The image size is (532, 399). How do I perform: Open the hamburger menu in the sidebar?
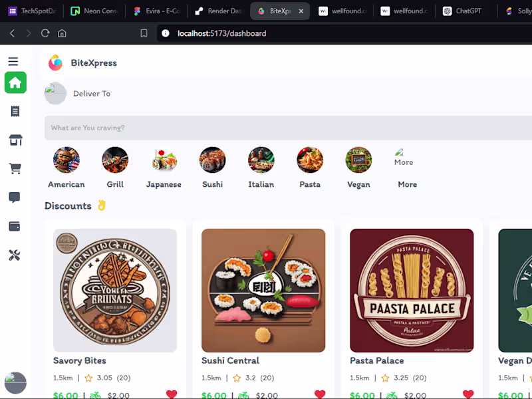[13, 61]
